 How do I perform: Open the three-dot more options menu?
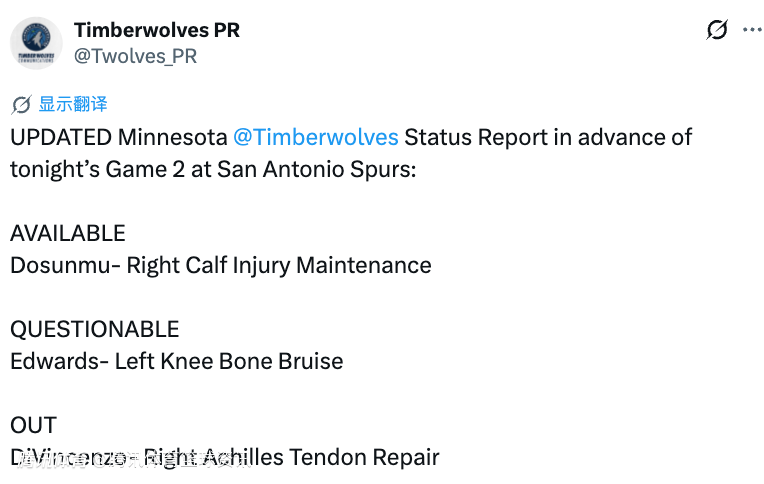pyautogui.click(x=752, y=30)
